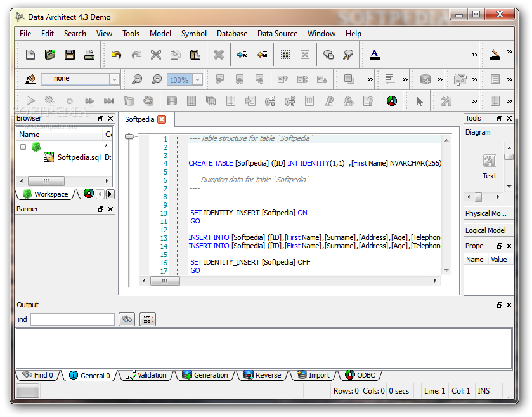Click the Value column in Properties
This screenshot has height=417, width=532.
coord(501,260)
